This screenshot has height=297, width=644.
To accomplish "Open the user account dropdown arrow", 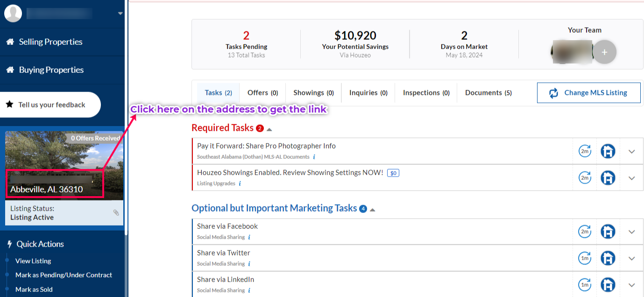I will pos(120,14).
